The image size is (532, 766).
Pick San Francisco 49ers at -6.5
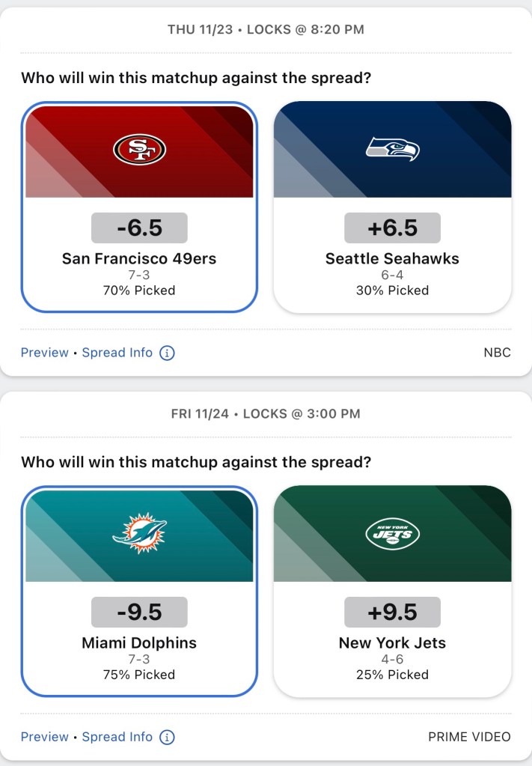[139, 258]
